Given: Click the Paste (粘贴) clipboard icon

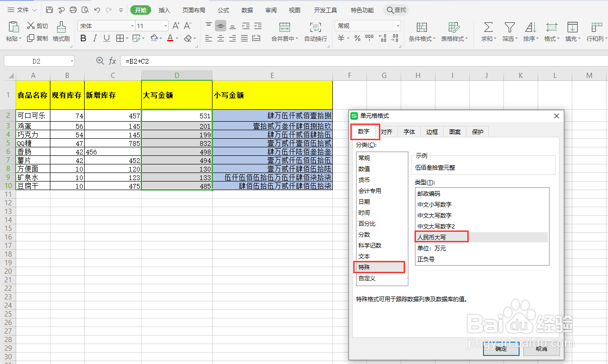Looking at the screenshot, I should click(x=13, y=27).
